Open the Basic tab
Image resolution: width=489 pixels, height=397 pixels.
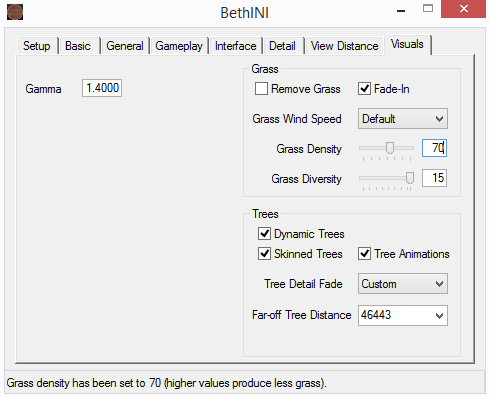78,46
